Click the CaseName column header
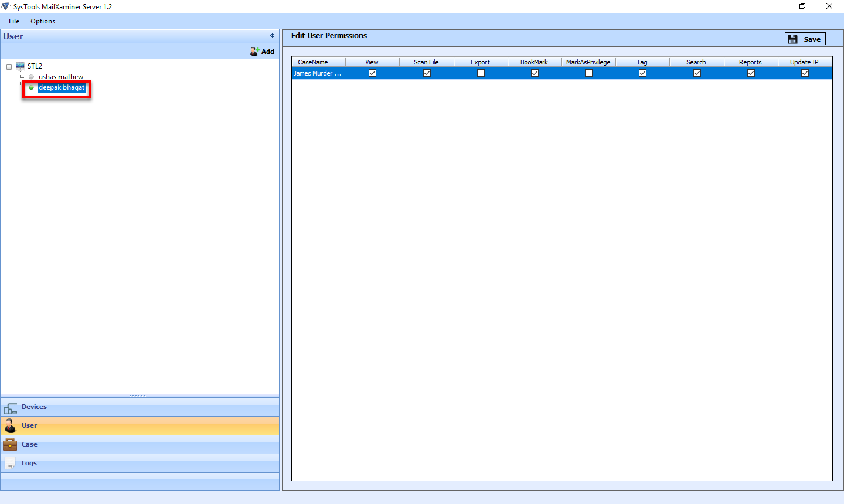The image size is (844, 504). [x=318, y=62]
